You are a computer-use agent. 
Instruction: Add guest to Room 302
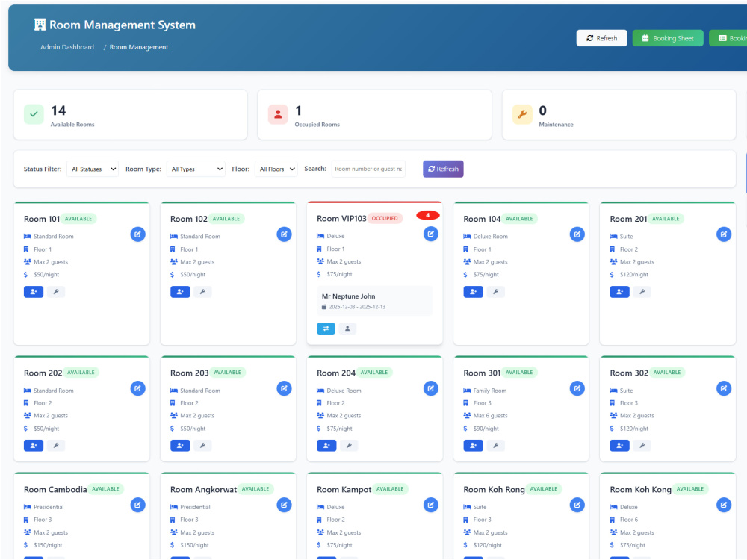(x=619, y=446)
